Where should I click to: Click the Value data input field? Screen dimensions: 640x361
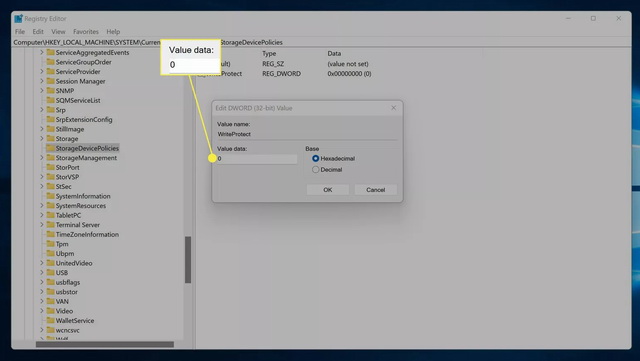(257, 159)
